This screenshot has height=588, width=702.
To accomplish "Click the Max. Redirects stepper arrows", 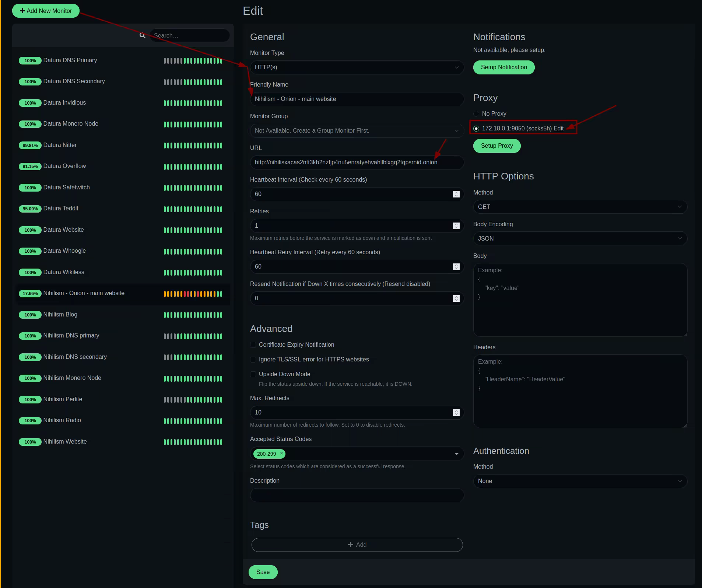I will click(x=456, y=413).
